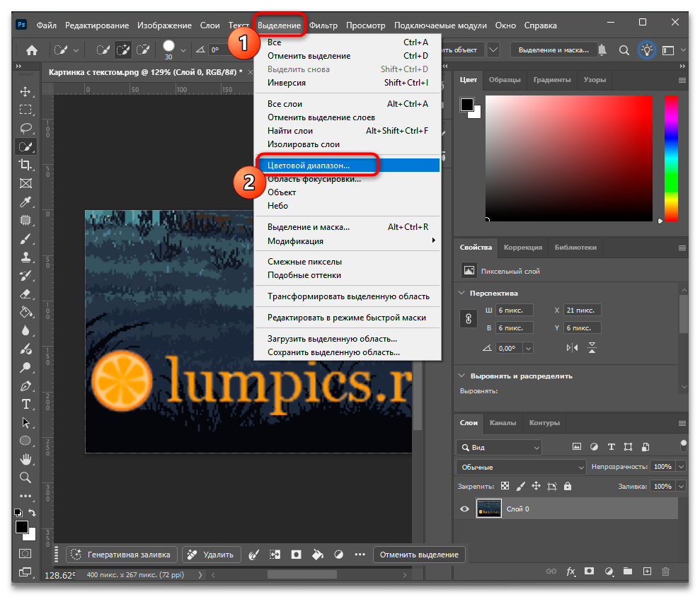700x597 pixels.
Task: Select the Eraser tool
Action: 25,294
